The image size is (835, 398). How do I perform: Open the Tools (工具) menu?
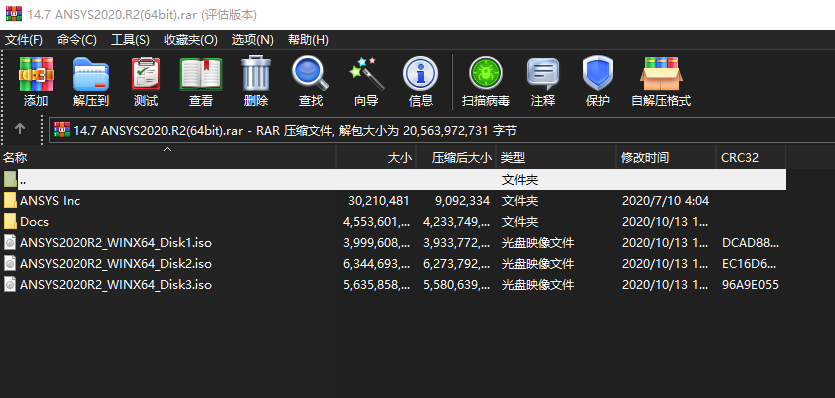(x=130, y=40)
